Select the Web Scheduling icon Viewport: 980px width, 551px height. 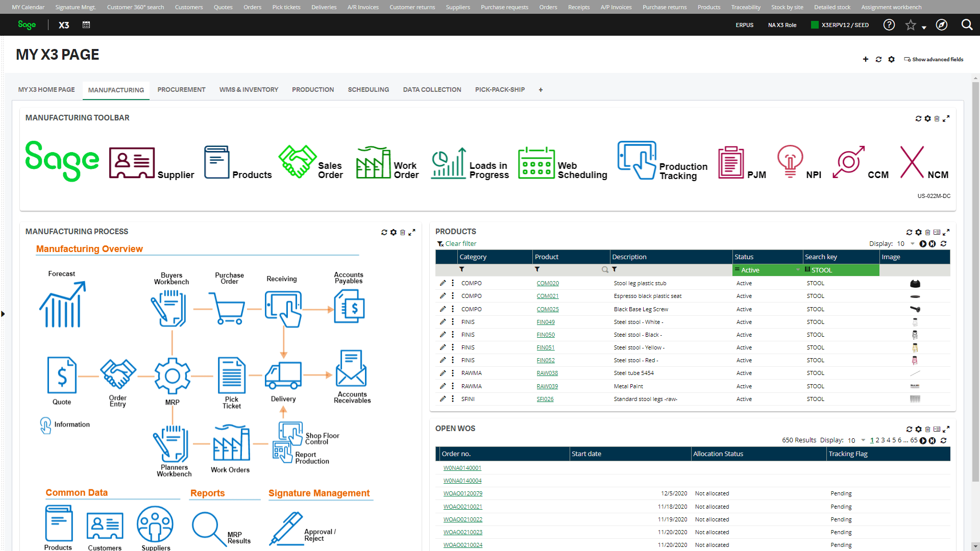pos(536,162)
